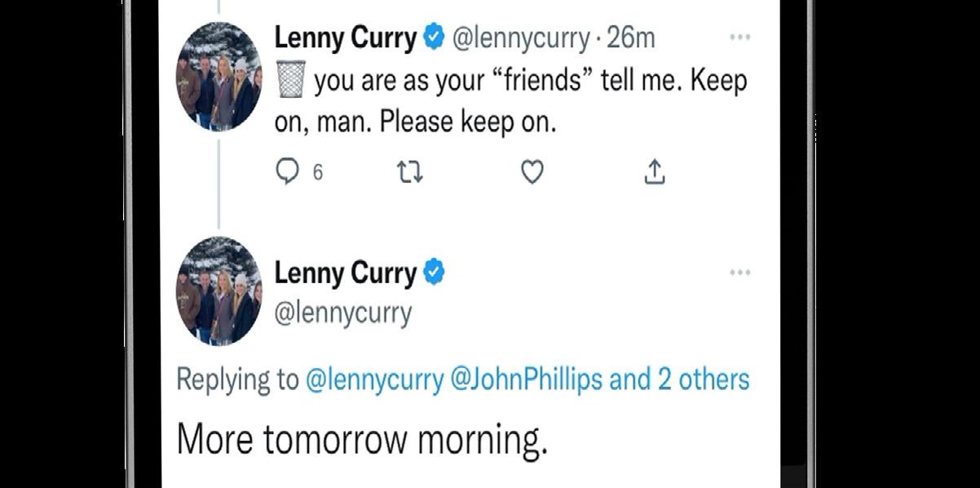The image size is (980, 488).
Task: Click the share icon on the first tweet
Action: coord(656,172)
